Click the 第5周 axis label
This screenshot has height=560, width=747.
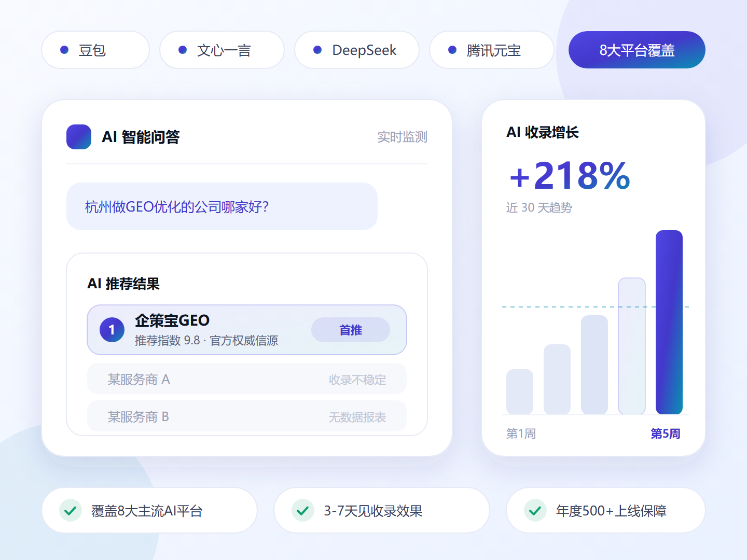pyautogui.click(x=666, y=433)
